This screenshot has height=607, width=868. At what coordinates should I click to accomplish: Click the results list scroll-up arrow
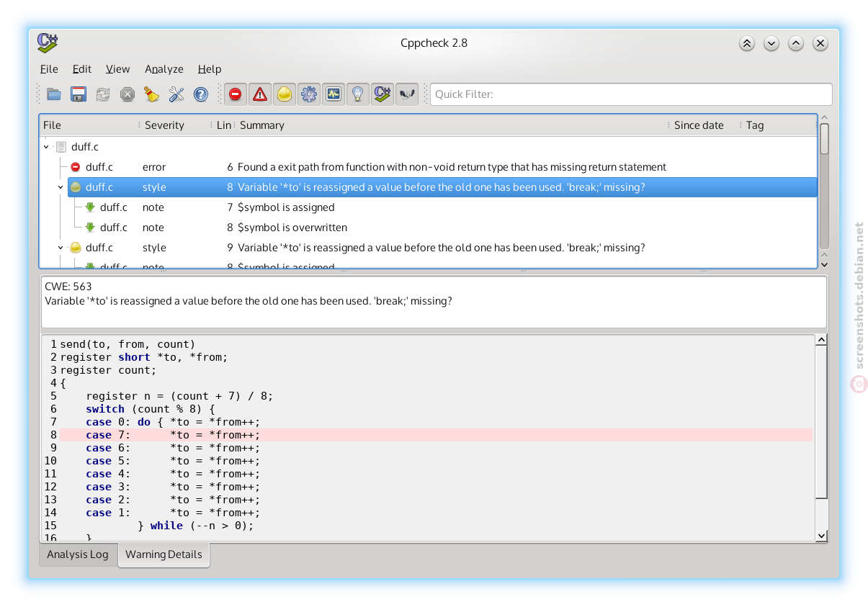pyautogui.click(x=824, y=118)
